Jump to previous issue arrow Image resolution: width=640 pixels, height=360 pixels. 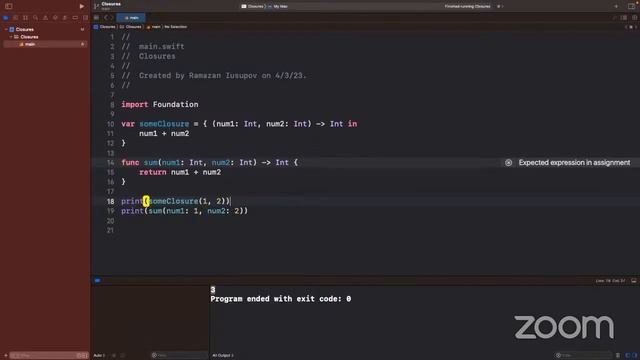[x=626, y=27]
